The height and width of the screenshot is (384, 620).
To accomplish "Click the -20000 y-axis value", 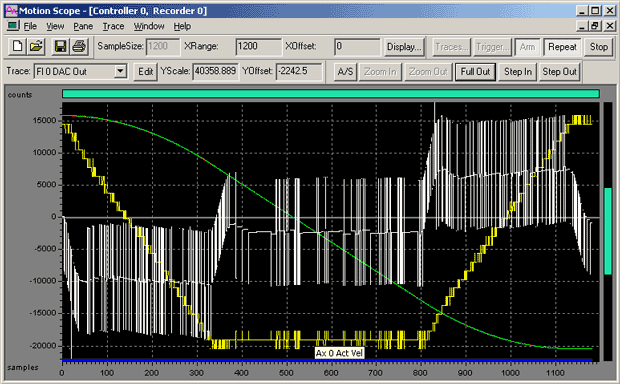I will coord(43,346).
